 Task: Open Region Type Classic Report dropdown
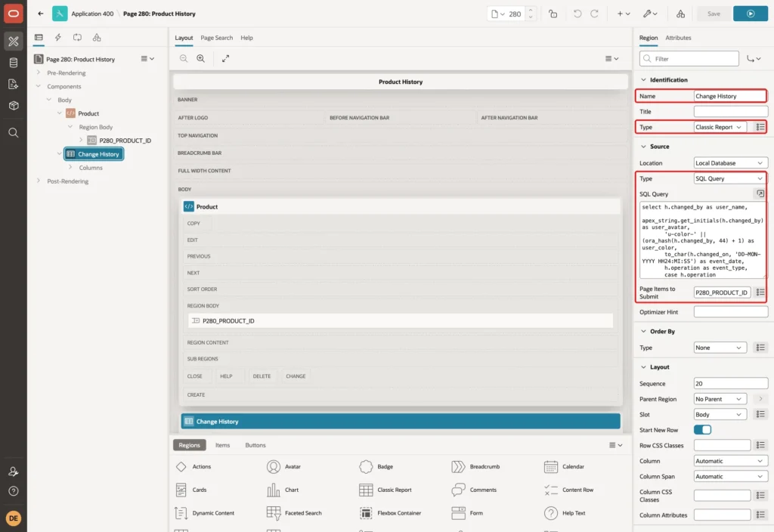[720, 127]
